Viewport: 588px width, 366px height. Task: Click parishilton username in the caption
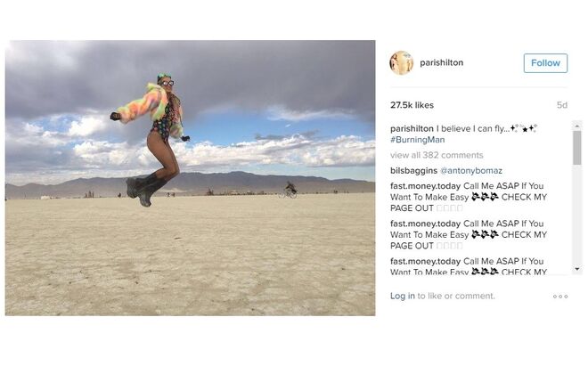click(x=412, y=128)
